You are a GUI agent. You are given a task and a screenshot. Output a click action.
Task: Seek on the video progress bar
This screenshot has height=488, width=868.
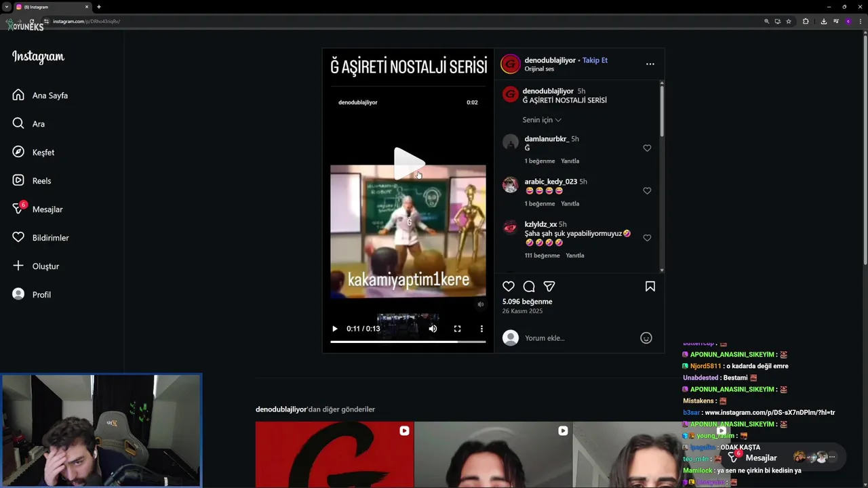[408, 342]
